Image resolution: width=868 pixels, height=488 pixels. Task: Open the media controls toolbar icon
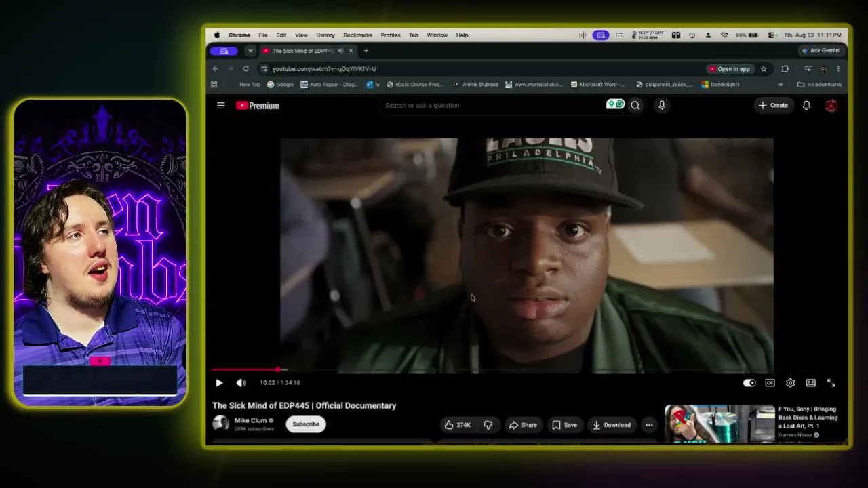point(807,68)
